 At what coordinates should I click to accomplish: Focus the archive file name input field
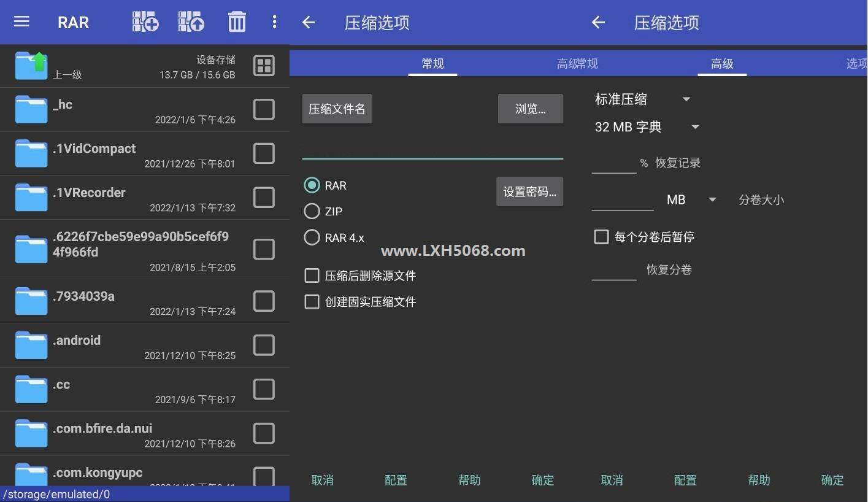432,147
